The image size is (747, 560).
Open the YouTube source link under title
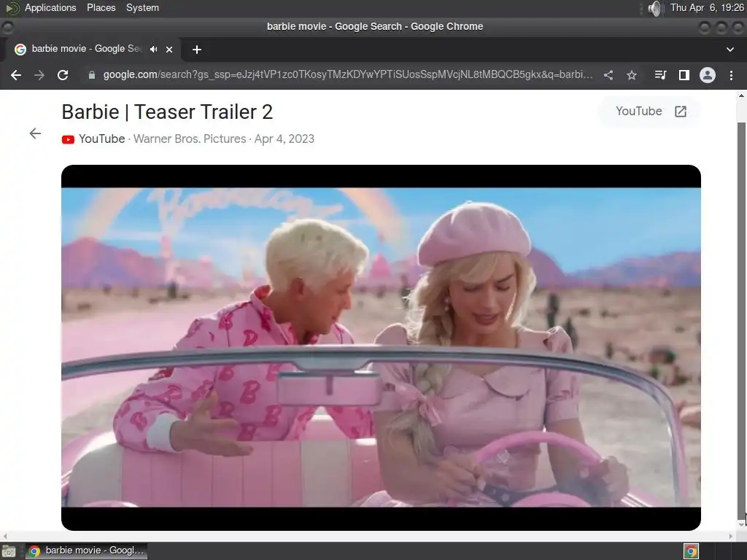click(x=101, y=139)
